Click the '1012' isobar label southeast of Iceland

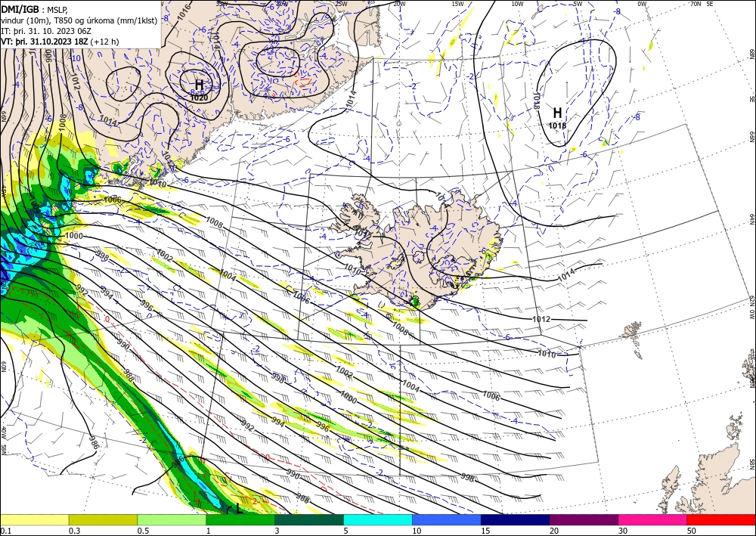[541, 319]
